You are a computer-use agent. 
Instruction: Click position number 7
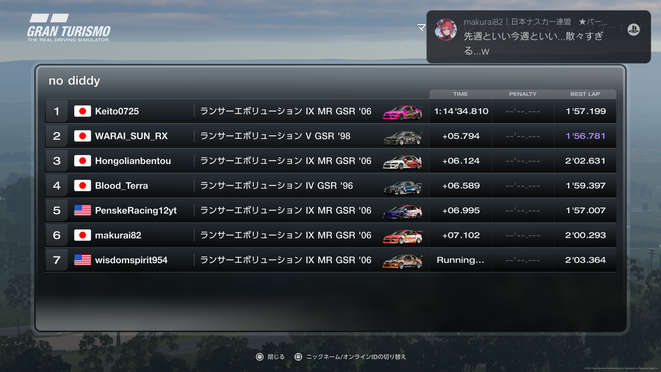click(x=56, y=260)
